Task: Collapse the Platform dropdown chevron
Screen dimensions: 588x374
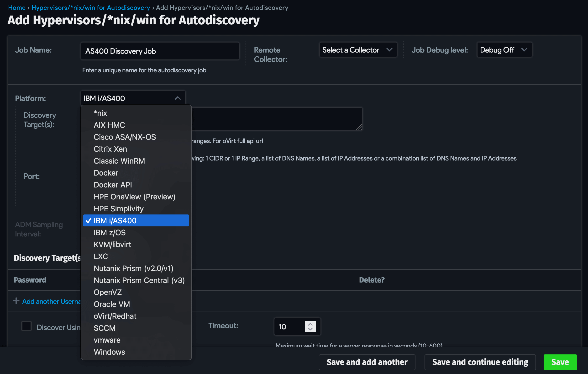Action: click(x=178, y=98)
